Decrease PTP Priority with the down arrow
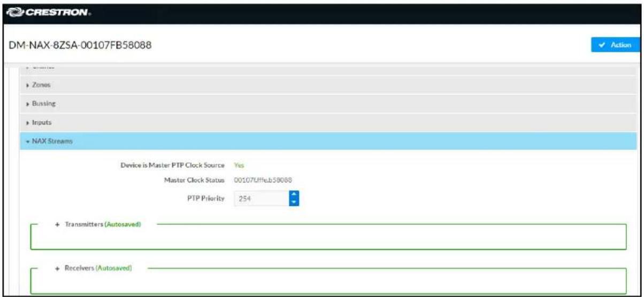The width and height of the screenshot is (644, 297). click(293, 203)
